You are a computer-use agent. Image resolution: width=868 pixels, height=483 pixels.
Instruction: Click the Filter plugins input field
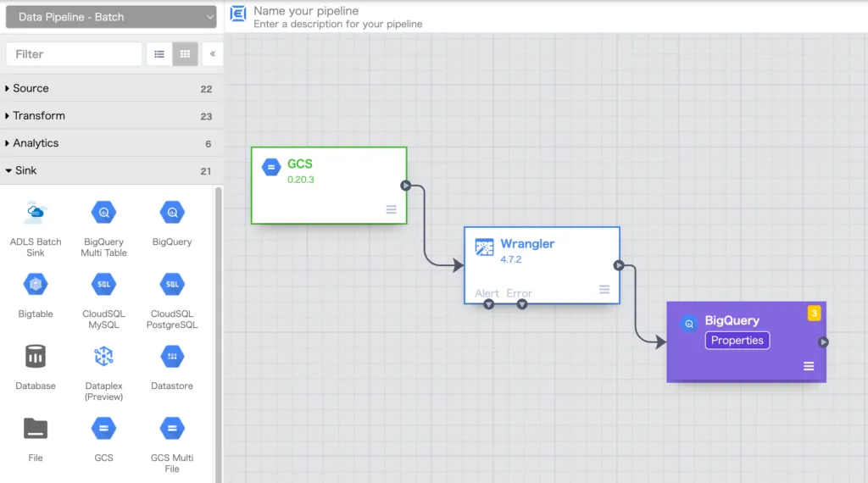click(x=74, y=54)
